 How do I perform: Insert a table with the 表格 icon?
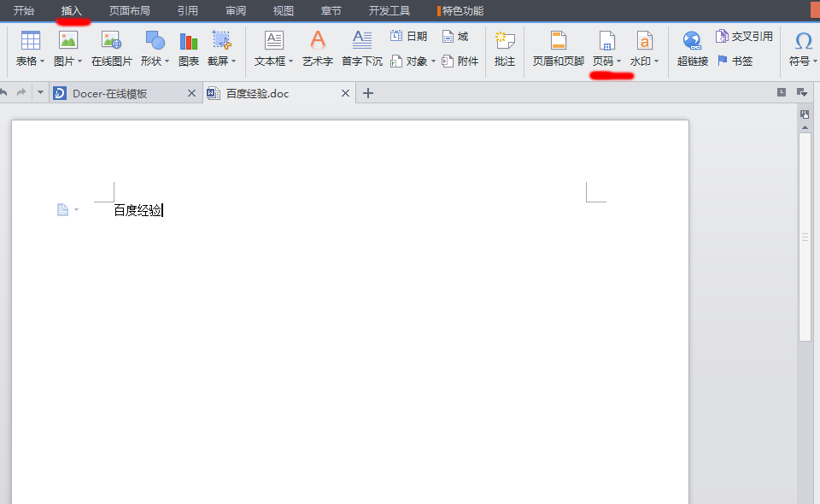click(30, 41)
